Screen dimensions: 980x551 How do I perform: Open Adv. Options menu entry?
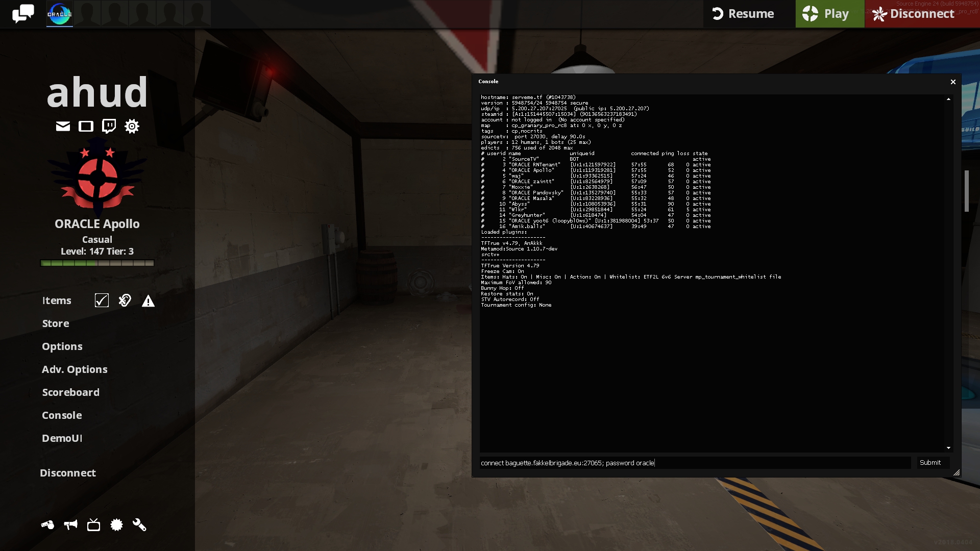click(x=75, y=369)
